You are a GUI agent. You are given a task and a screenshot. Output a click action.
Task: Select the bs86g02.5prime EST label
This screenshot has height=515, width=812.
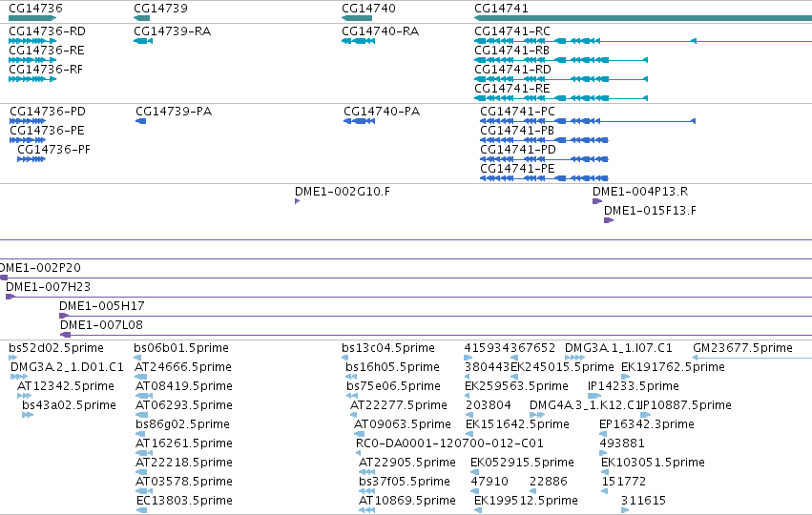(182, 424)
